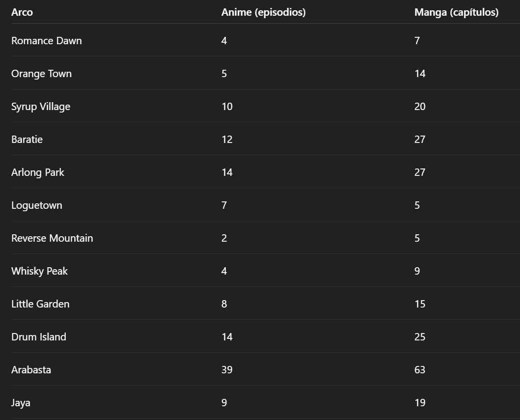Viewport: 520px width, 420px height.
Task: Click the Jaya arc cell
Action: [21, 402]
